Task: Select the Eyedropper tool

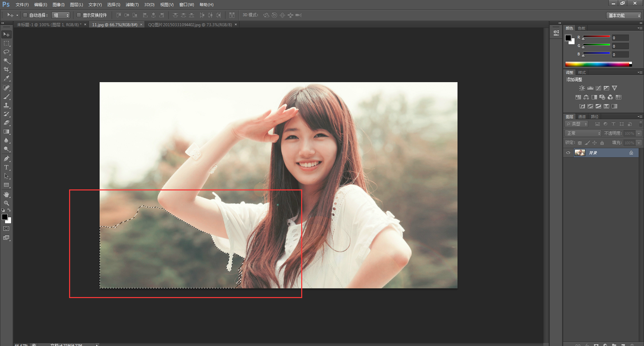Action: click(x=6, y=78)
